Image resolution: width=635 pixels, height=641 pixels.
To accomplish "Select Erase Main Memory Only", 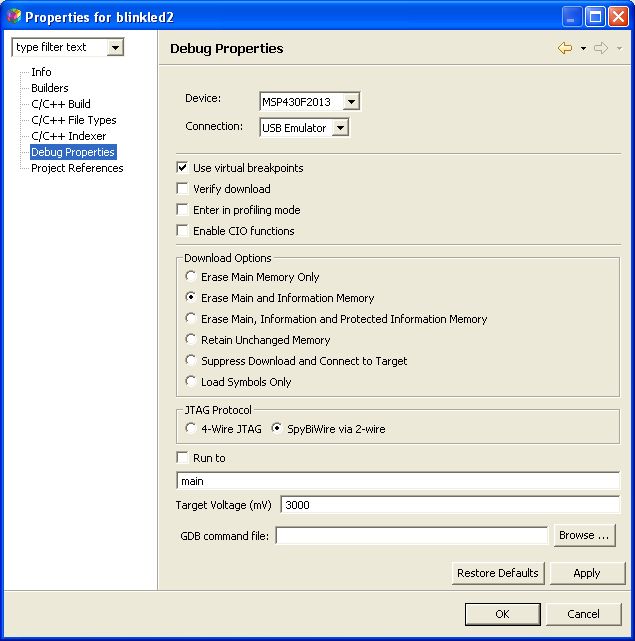I will click(191, 276).
